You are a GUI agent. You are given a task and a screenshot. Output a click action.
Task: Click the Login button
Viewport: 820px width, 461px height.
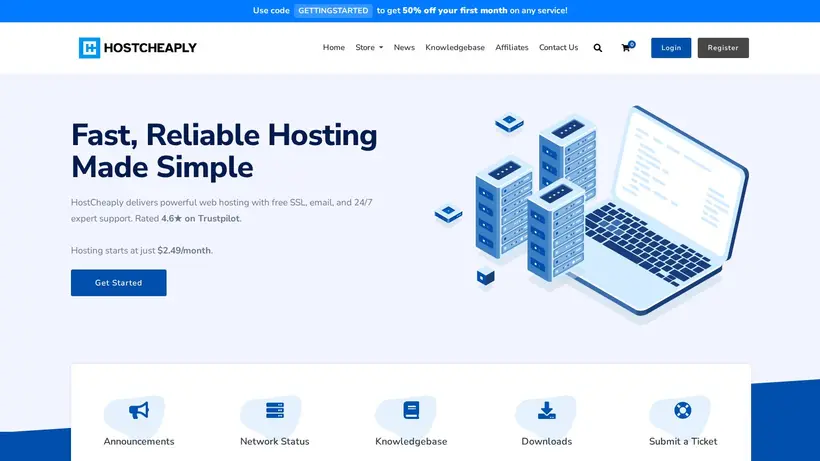tap(671, 48)
